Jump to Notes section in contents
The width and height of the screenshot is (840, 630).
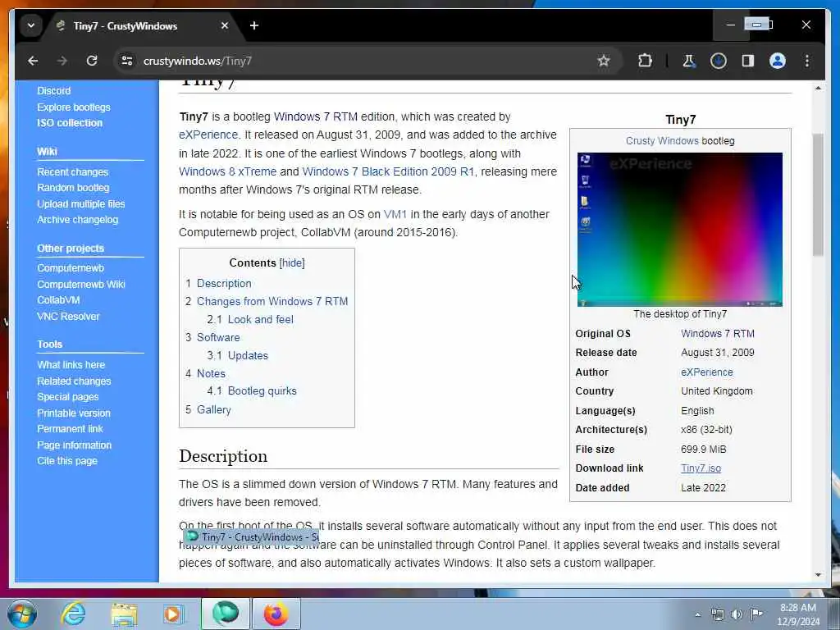(x=211, y=374)
